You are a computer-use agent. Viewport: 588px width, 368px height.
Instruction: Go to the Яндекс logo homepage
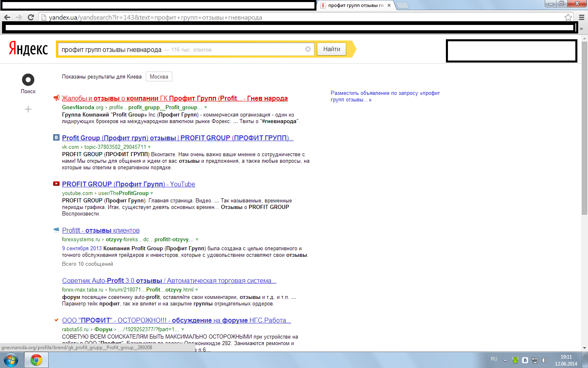28,49
